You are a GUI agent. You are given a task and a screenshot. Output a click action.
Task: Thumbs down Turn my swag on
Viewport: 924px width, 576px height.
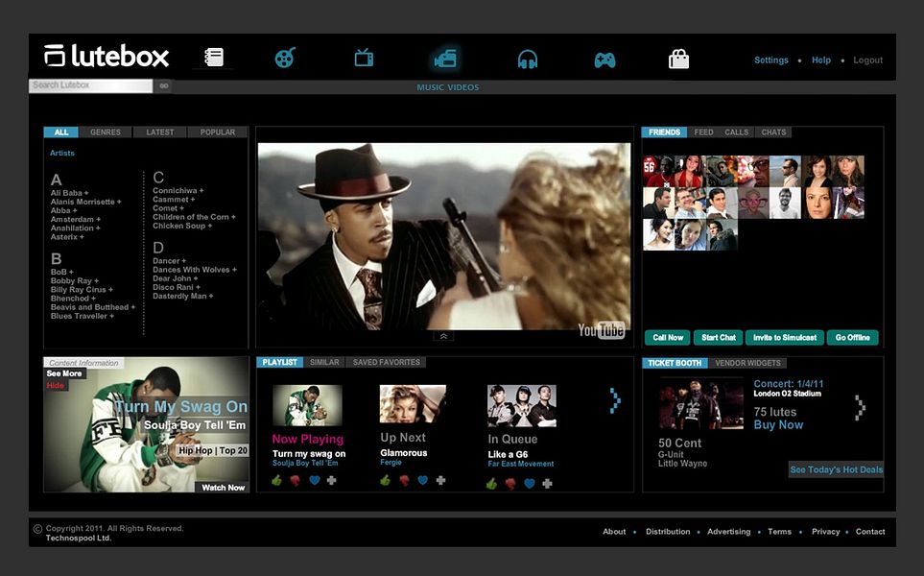(296, 481)
